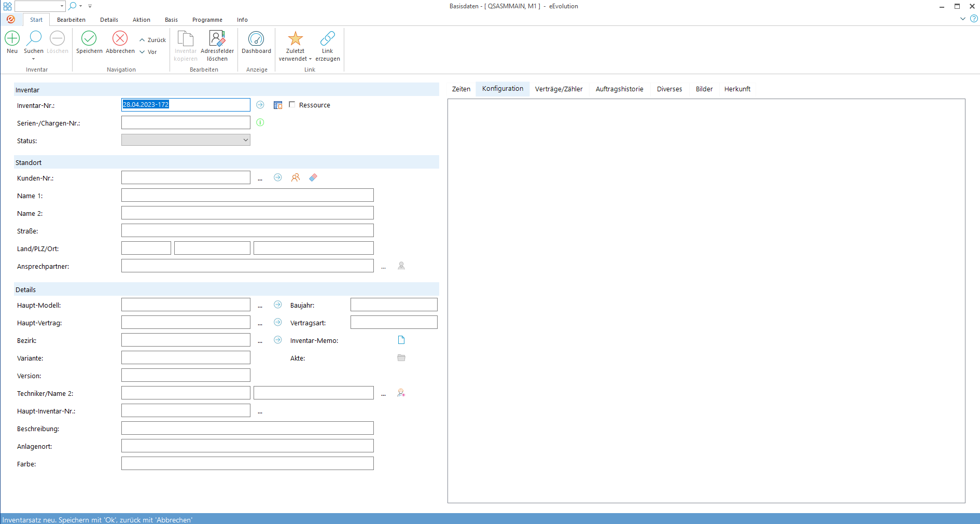The width and height of the screenshot is (980, 524).
Task: Click into the Name 1 field
Action: coord(247,195)
